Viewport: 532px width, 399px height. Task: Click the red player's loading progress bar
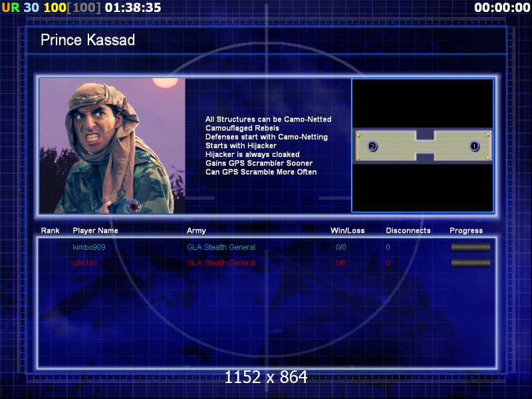point(470,263)
